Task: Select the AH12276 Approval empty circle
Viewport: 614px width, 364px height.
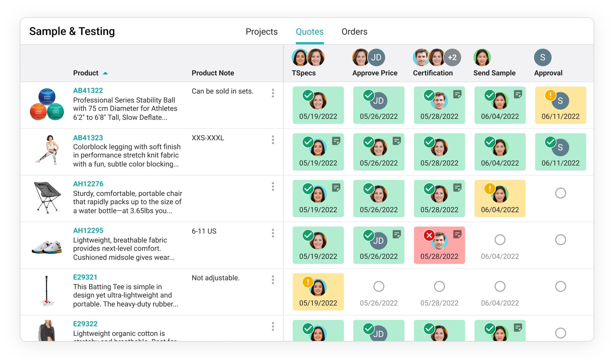Action: [x=560, y=193]
